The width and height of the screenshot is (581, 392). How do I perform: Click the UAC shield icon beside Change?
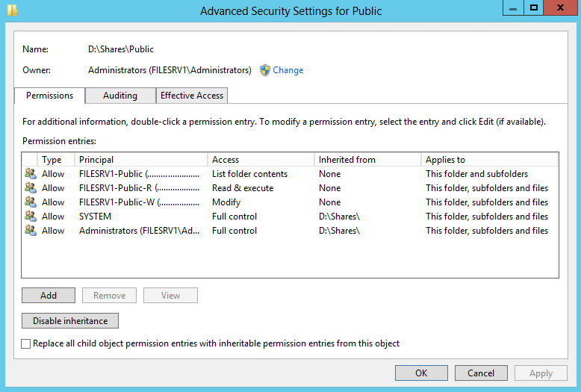(x=264, y=70)
